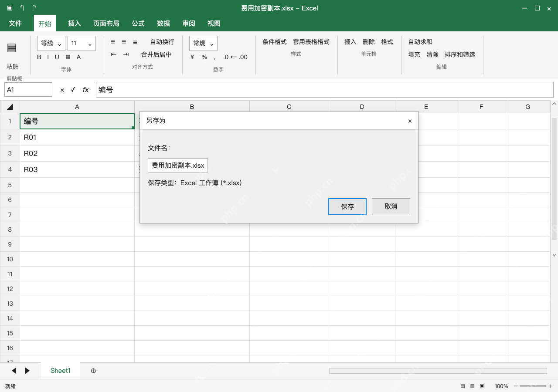
Task: Go to the 公式 ribbon tab
Action: pyautogui.click(x=138, y=24)
